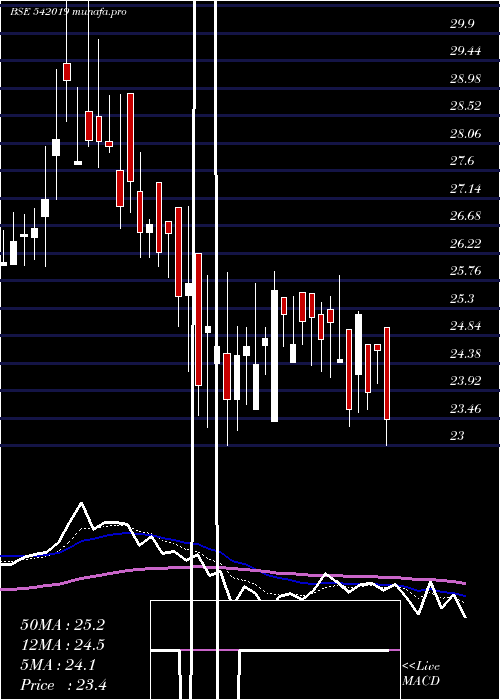This screenshot has width=500, height=700.
Task: Click the 26.22 price axis label
Action: pyautogui.click(x=465, y=244)
